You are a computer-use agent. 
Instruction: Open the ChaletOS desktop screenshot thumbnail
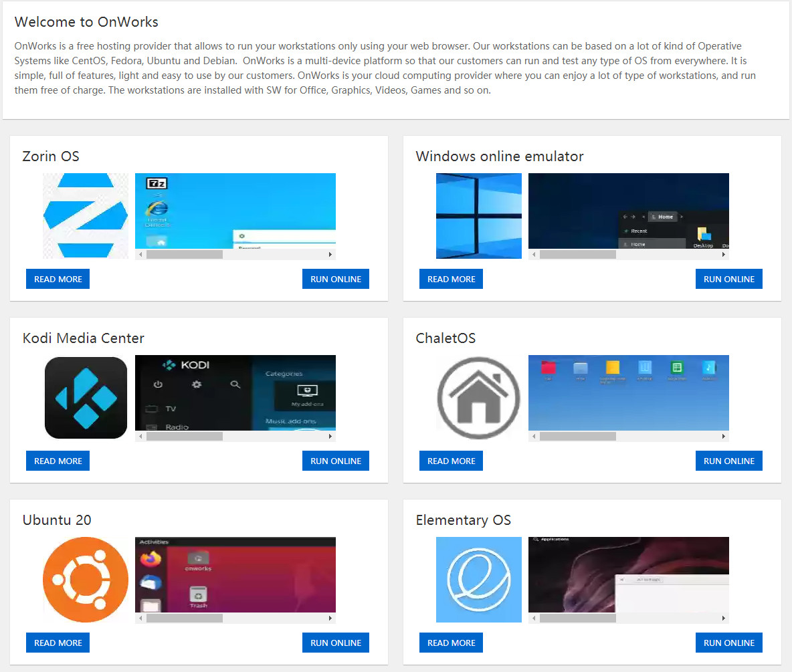point(628,393)
